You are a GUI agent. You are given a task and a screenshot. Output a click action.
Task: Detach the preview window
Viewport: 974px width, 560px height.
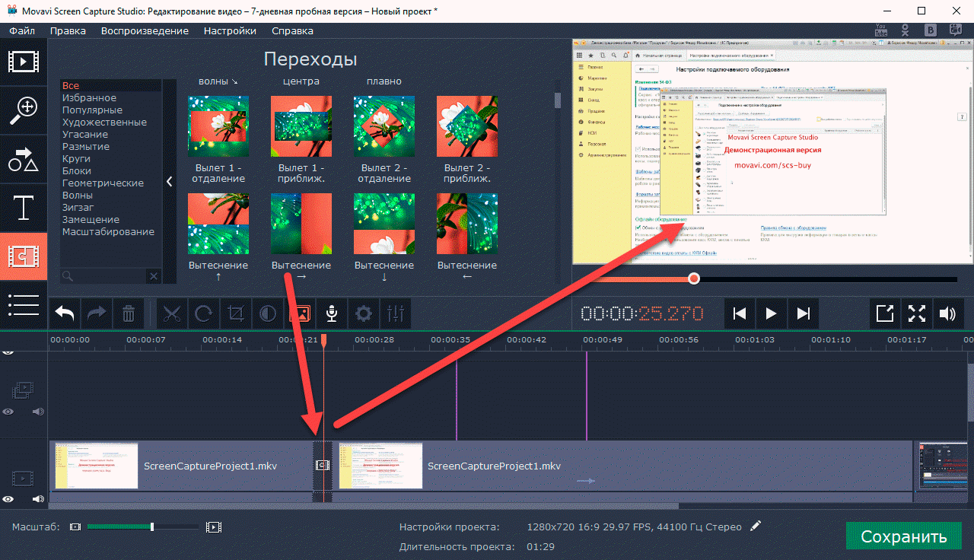[x=886, y=313]
